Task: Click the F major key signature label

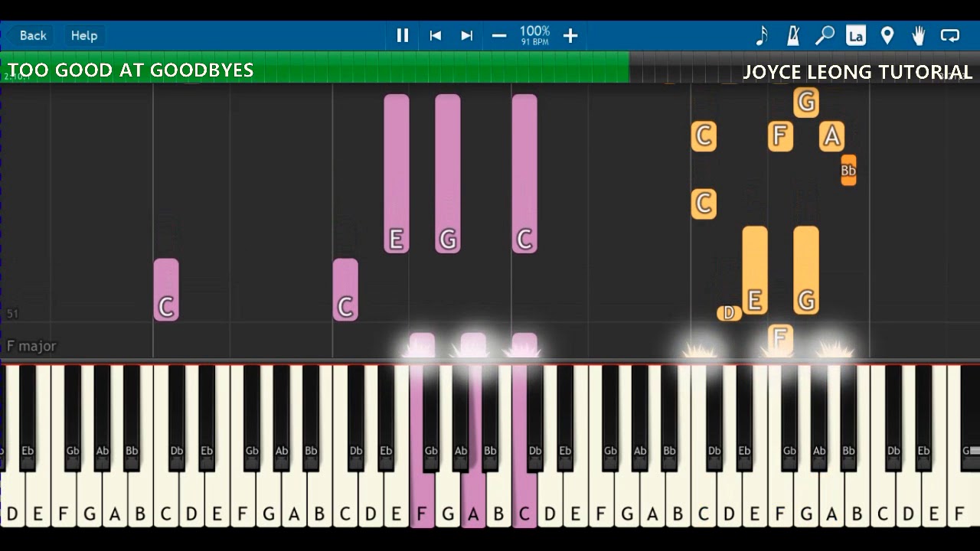Action: (31, 346)
